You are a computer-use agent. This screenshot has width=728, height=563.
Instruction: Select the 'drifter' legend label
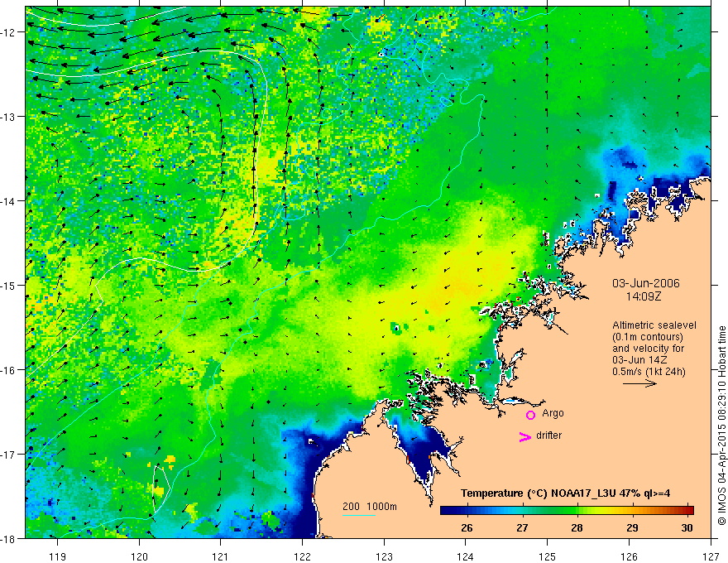point(548,435)
